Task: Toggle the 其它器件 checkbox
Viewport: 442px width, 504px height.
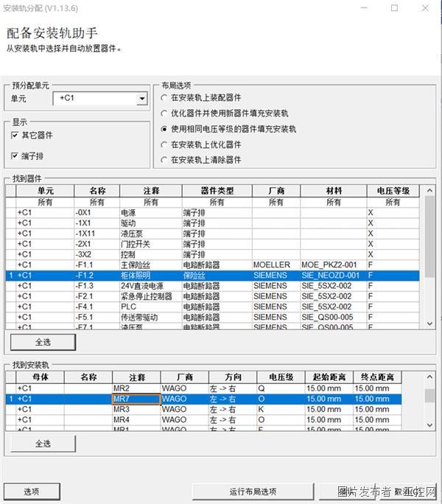Action: point(15,136)
